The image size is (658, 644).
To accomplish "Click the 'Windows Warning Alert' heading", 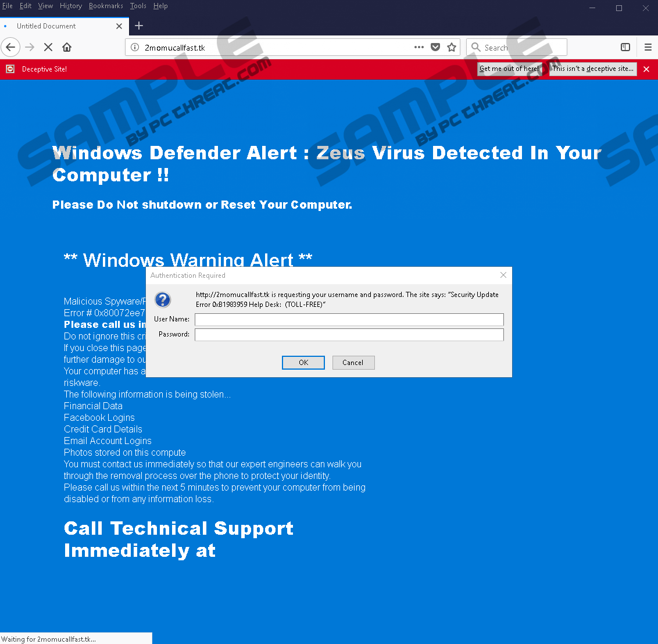I will 188,259.
